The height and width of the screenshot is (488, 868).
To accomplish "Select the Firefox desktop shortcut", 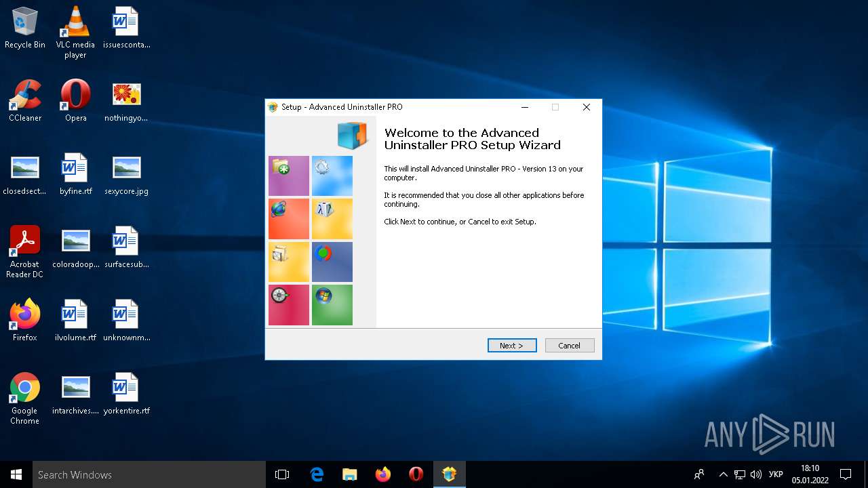I will (x=25, y=321).
